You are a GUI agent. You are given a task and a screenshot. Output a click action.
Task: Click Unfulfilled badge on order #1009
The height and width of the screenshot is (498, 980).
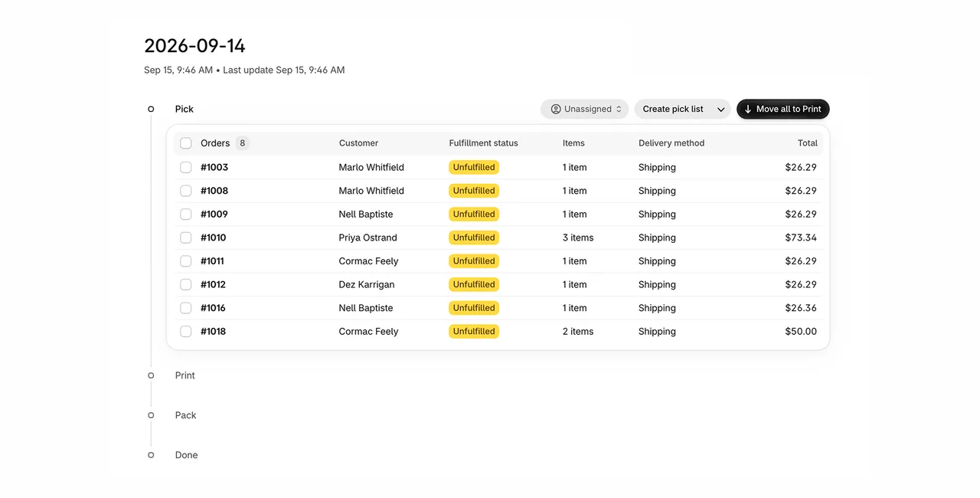[x=474, y=214]
